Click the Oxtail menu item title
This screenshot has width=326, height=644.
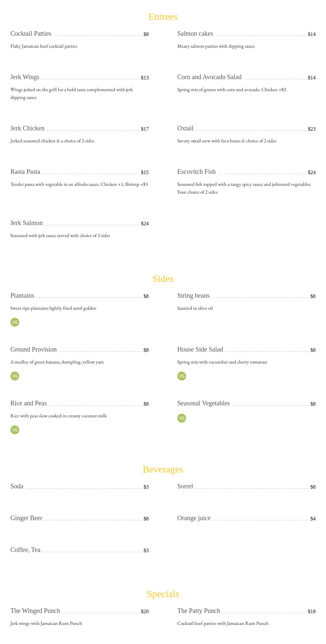pyautogui.click(x=185, y=128)
